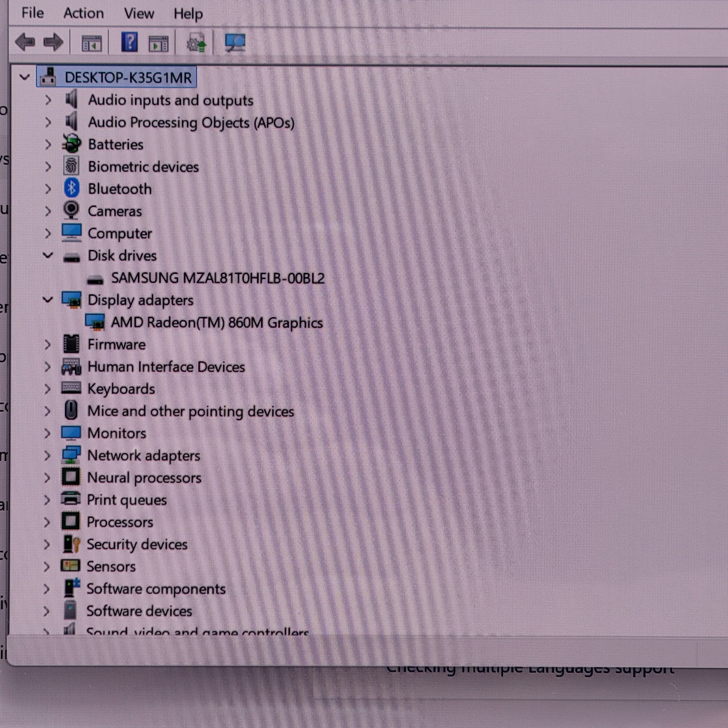
Task: Open the File menu
Action: [x=33, y=13]
